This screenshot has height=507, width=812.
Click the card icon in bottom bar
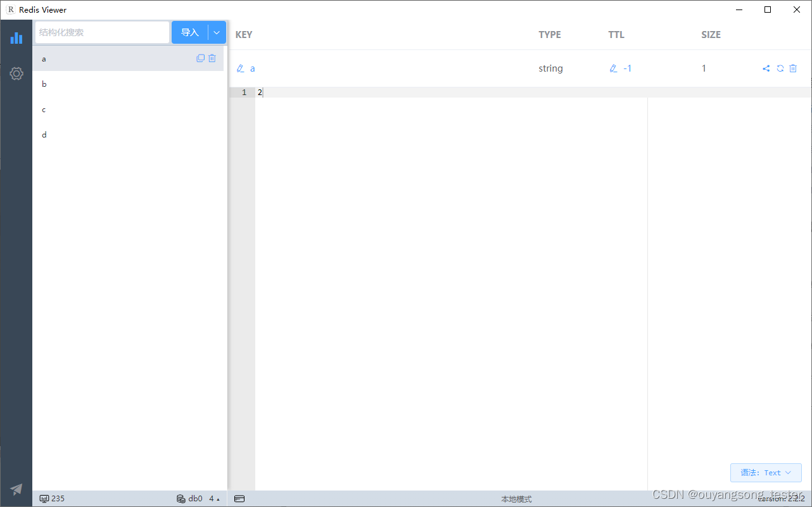click(x=239, y=499)
